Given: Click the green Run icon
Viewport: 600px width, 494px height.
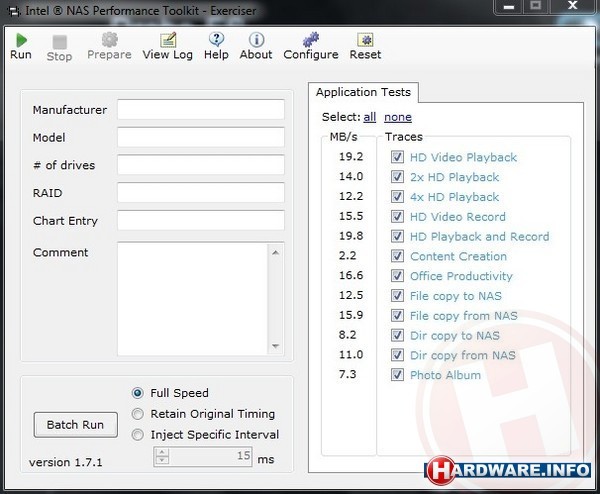Looking at the screenshot, I should coord(21,40).
